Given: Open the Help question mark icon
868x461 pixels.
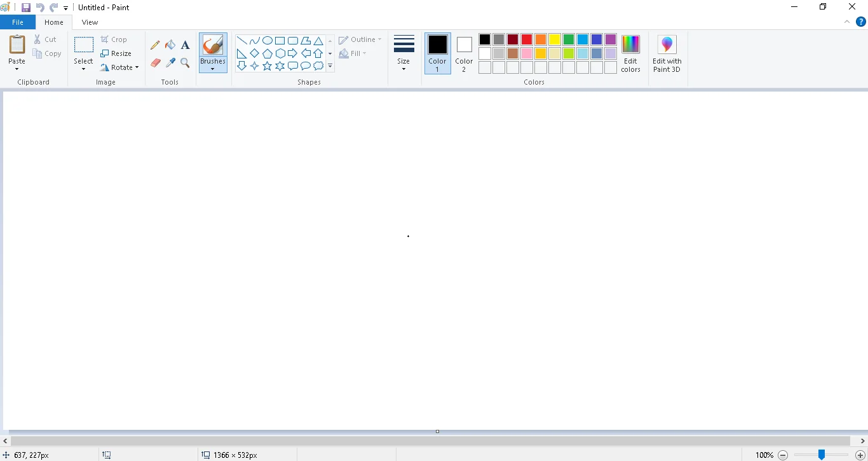Looking at the screenshot, I should coord(861,22).
